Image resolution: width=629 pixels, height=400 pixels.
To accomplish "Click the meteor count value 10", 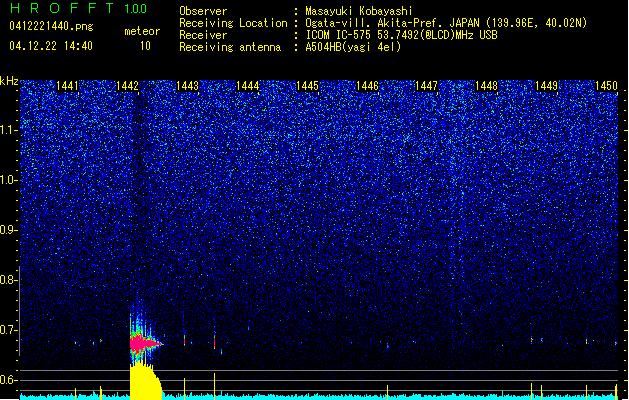I will click(x=145, y=46).
